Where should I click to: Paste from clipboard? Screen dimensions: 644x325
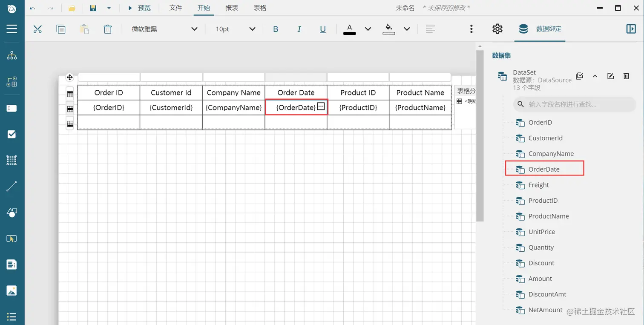84,29
